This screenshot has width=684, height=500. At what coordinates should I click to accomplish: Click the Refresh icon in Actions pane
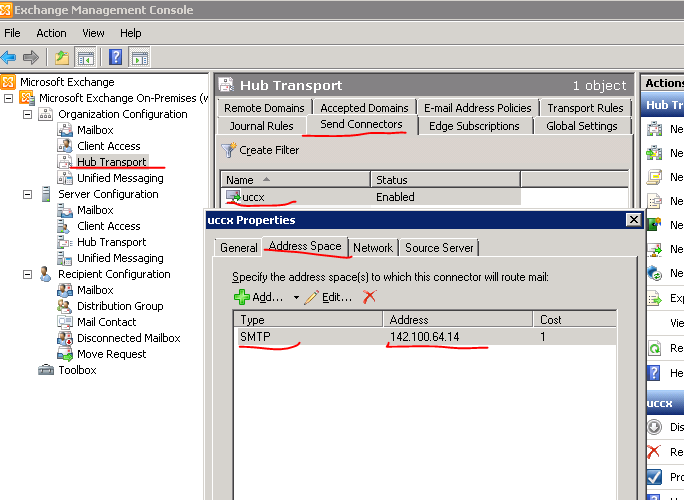[654, 348]
